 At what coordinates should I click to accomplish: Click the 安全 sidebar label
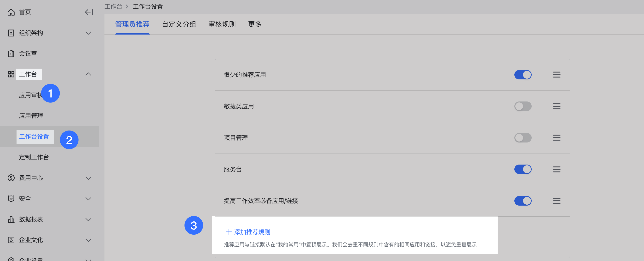coord(25,199)
